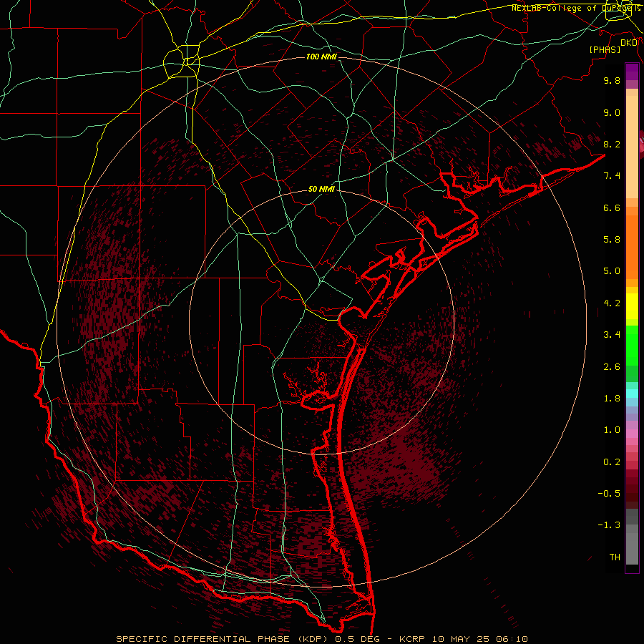The width and height of the screenshot is (644, 644).
Task: Click the 'TH' threshold label on the scale
Action: tap(615, 557)
